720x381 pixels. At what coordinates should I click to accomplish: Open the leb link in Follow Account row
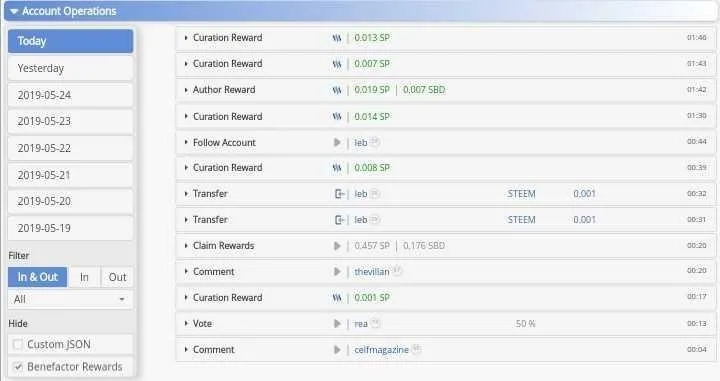coord(360,143)
